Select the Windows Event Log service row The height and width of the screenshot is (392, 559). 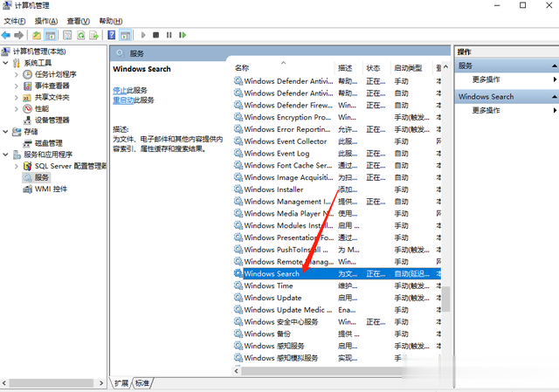pyautogui.click(x=337, y=154)
